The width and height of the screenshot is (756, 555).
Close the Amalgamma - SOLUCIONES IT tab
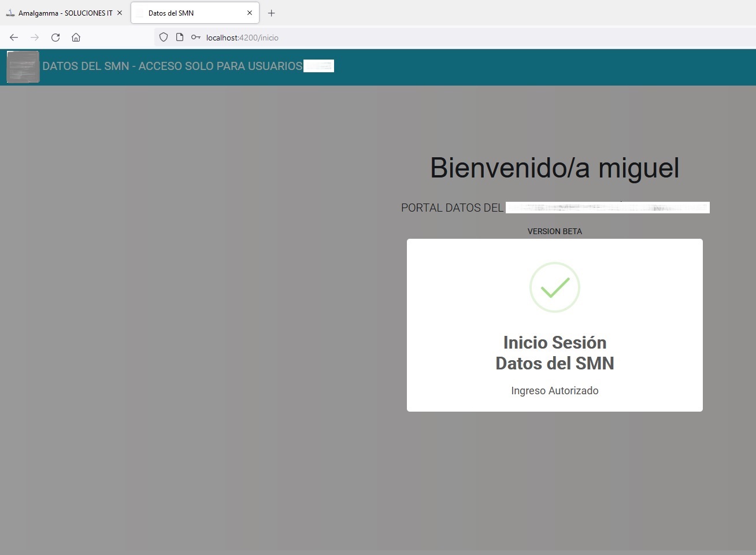pyautogui.click(x=120, y=13)
